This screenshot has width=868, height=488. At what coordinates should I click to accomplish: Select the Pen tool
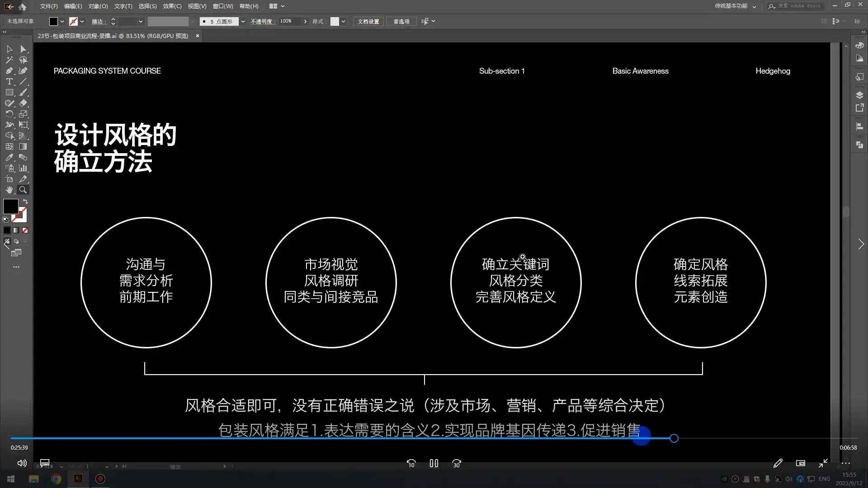pos(9,70)
